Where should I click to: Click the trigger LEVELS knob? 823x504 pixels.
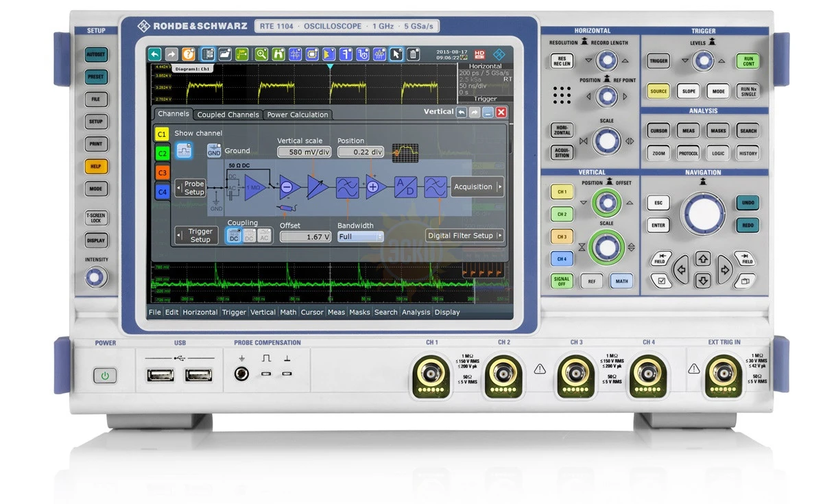703,61
